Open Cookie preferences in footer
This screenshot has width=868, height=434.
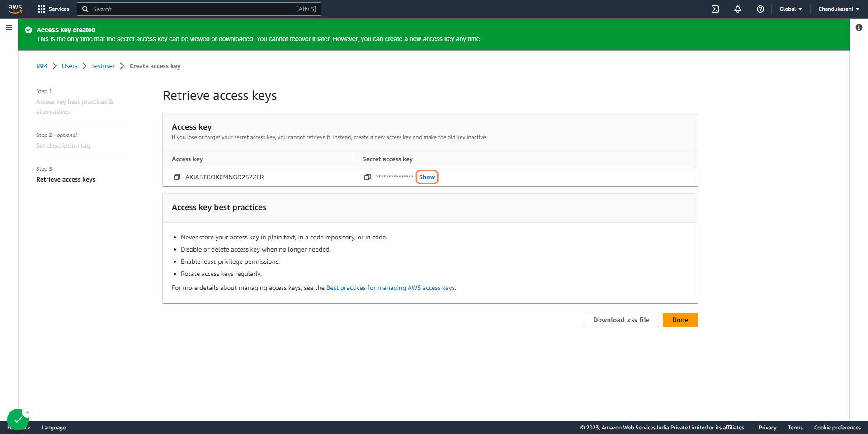click(837, 428)
